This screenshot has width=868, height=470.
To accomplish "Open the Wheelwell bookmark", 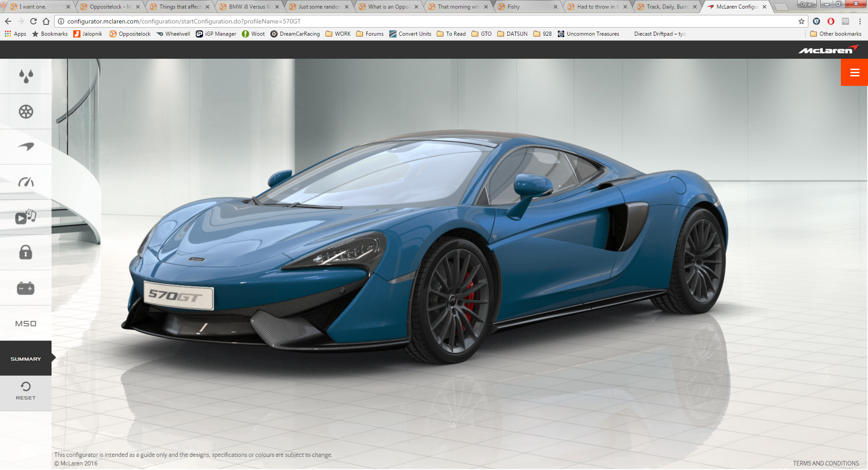I will (x=173, y=34).
